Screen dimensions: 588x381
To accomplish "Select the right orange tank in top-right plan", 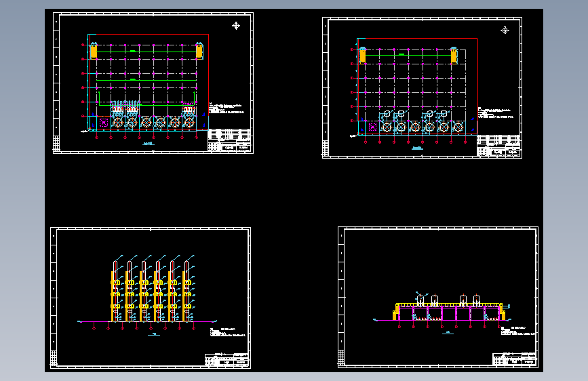I will [454, 56].
